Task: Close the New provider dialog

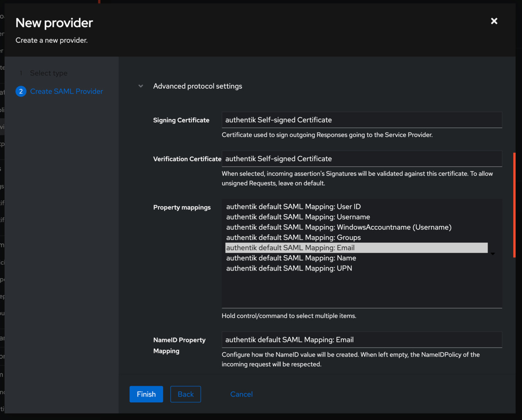Action: click(494, 21)
